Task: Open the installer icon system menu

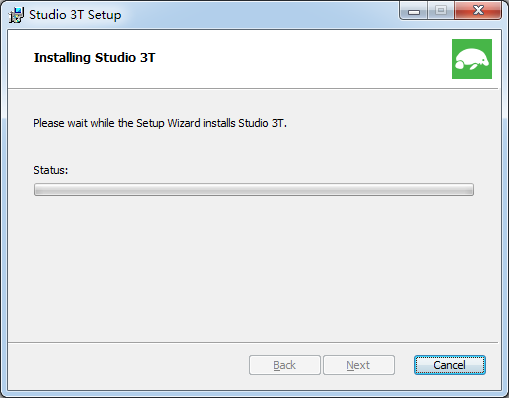Action: (16, 15)
